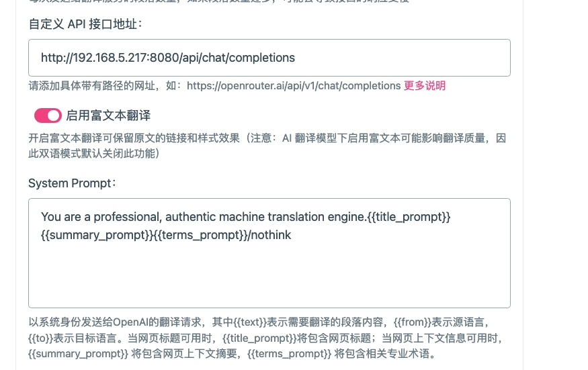Click the word professional in System Prompt
The height and width of the screenshot is (370, 588).
128,217
